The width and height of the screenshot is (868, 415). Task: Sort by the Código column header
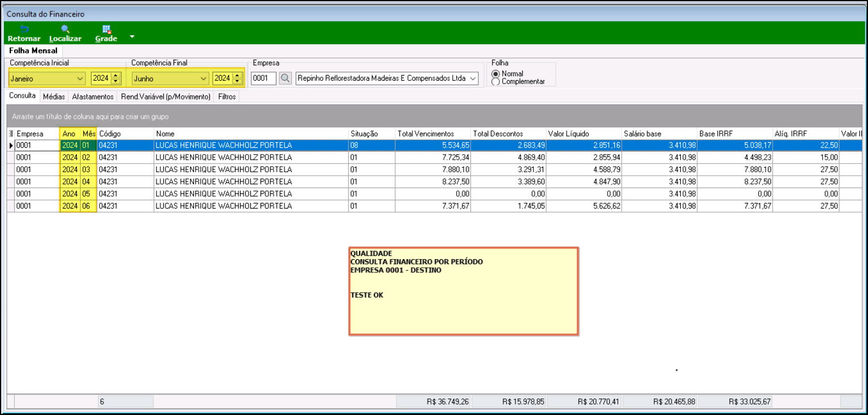(x=126, y=134)
